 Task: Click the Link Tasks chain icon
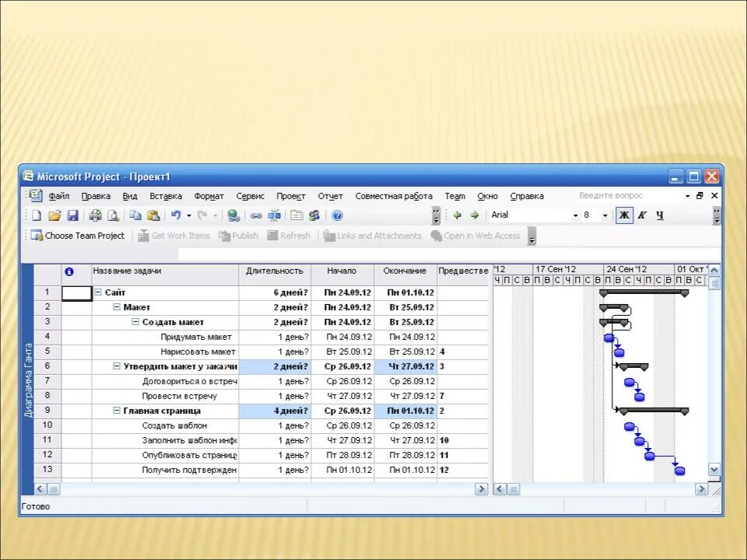point(256,215)
